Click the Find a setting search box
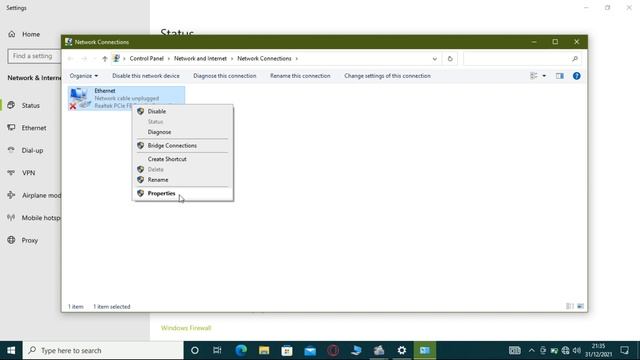The image size is (640, 360). [x=34, y=56]
